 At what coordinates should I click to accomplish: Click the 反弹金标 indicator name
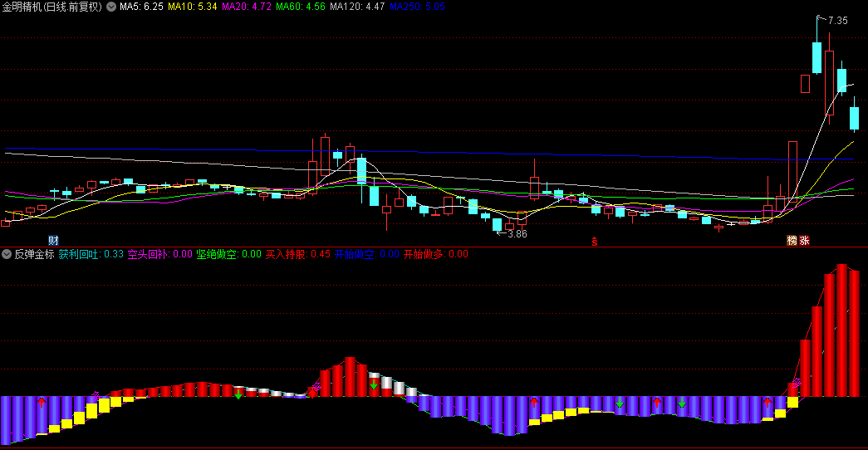(x=34, y=254)
